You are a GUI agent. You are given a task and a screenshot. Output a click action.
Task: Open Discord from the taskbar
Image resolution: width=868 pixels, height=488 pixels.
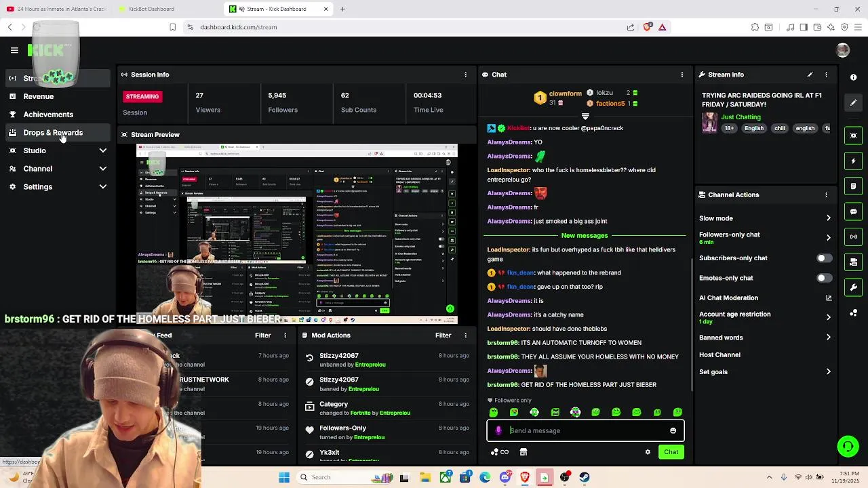click(505, 477)
